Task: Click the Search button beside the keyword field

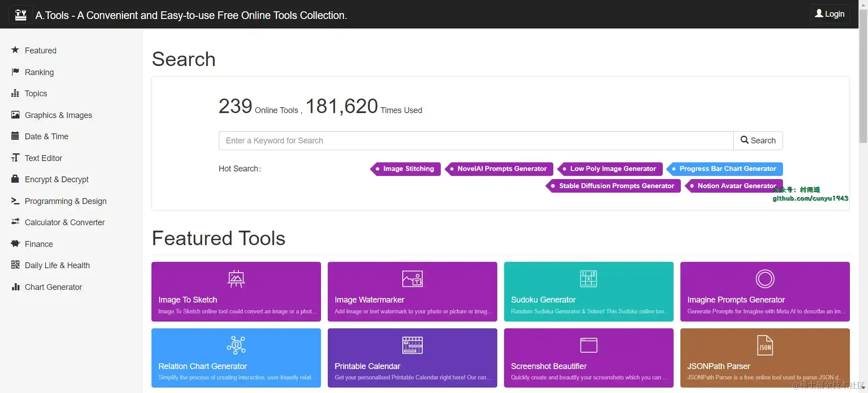Action: [758, 140]
